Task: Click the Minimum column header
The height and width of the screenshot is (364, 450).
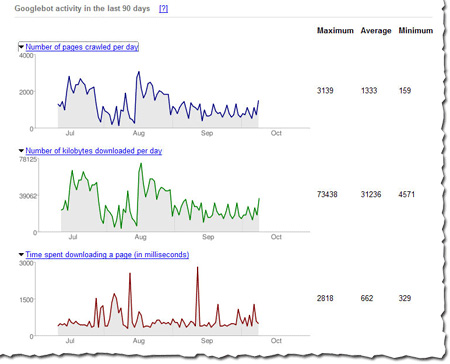Action: (x=416, y=31)
